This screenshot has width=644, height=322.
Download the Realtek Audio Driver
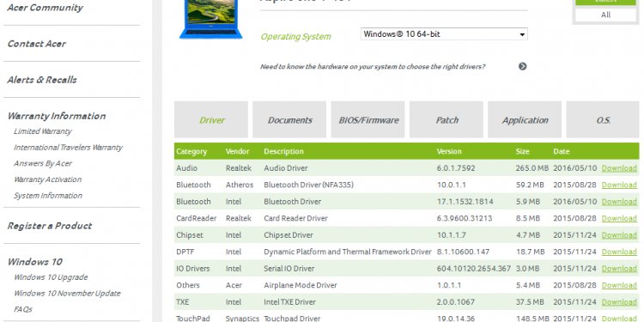tap(619, 168)
